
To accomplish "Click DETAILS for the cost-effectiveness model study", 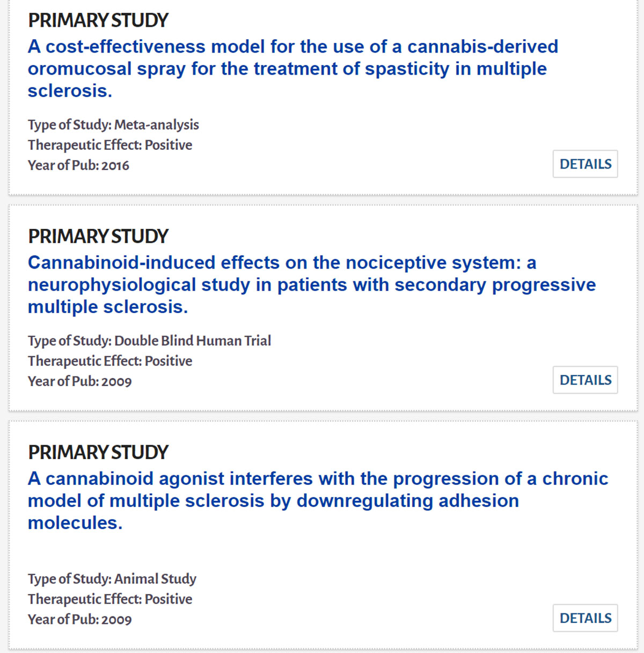I will coord(585,164).
